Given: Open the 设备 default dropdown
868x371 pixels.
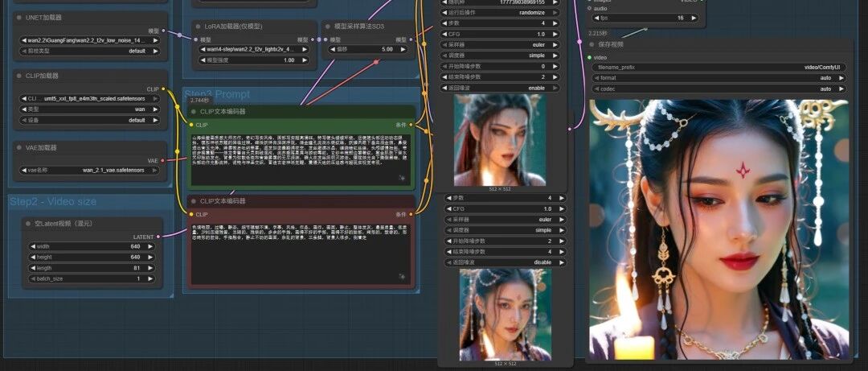Looking at the screenshot, I should [89, 120].
